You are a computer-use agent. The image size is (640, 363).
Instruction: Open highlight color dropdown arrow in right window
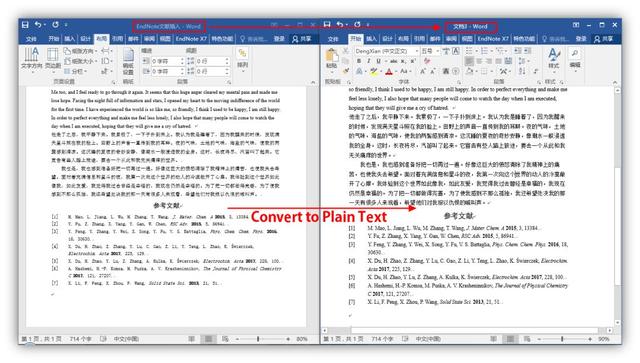point(380,72)
